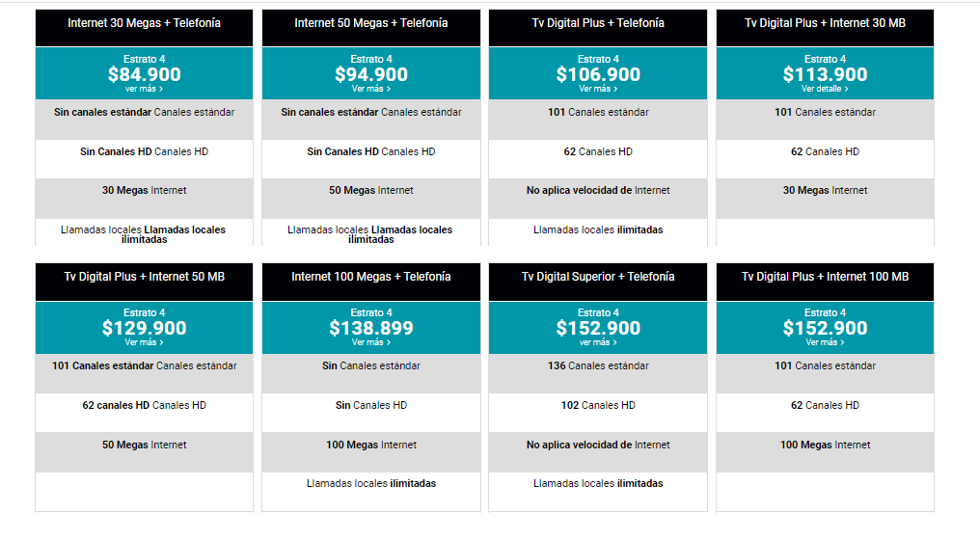Select the Internet 100 Megas + Telefonía header
980x540 pixels.
pos(371,282)
